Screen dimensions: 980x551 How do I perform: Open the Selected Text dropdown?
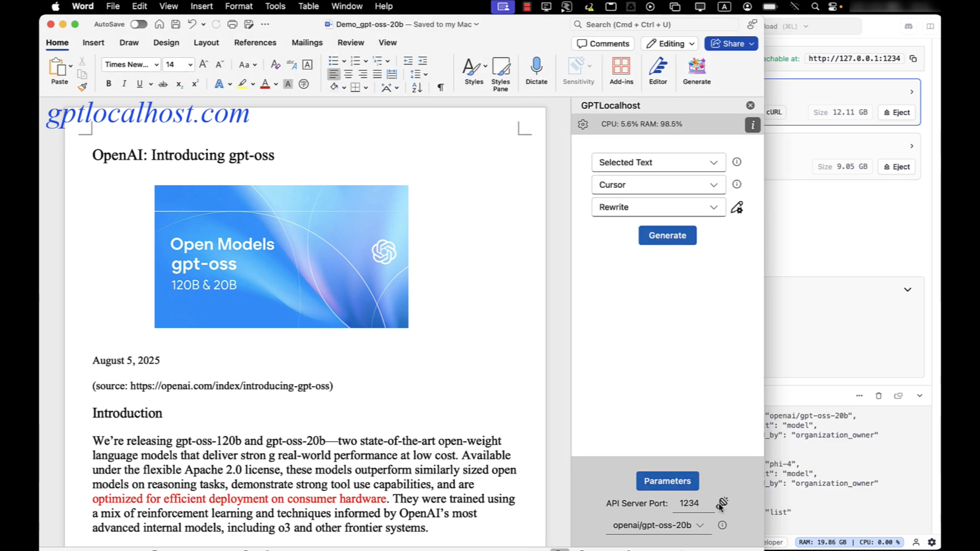click(x=658, y=162)
